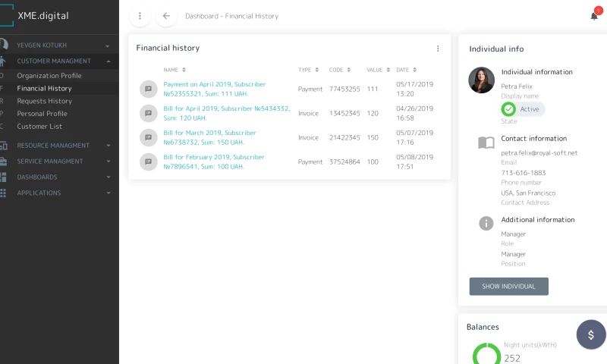Click the back arrow button
Viewport: 607px width, 364px height.
pos(166,16)
